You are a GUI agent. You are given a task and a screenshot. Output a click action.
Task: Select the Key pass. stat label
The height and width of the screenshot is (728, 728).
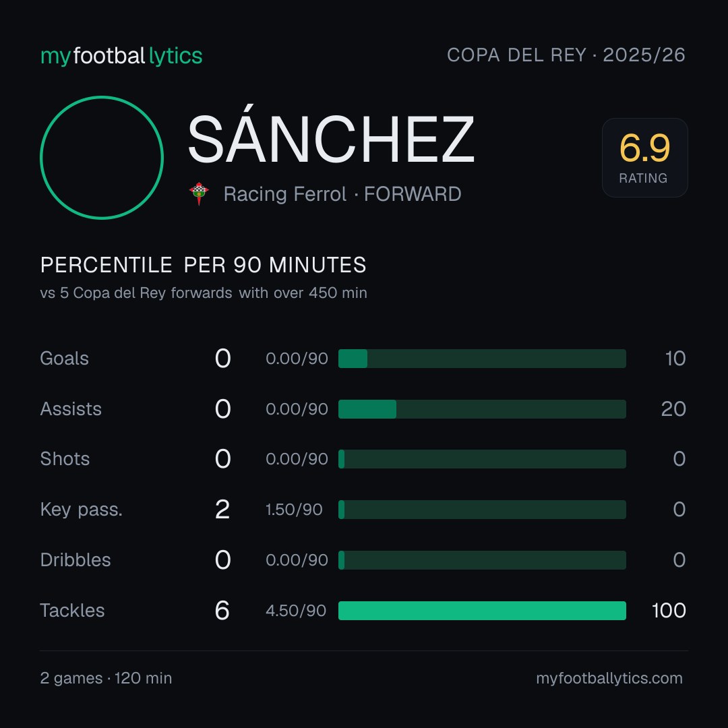coord(82,510)
